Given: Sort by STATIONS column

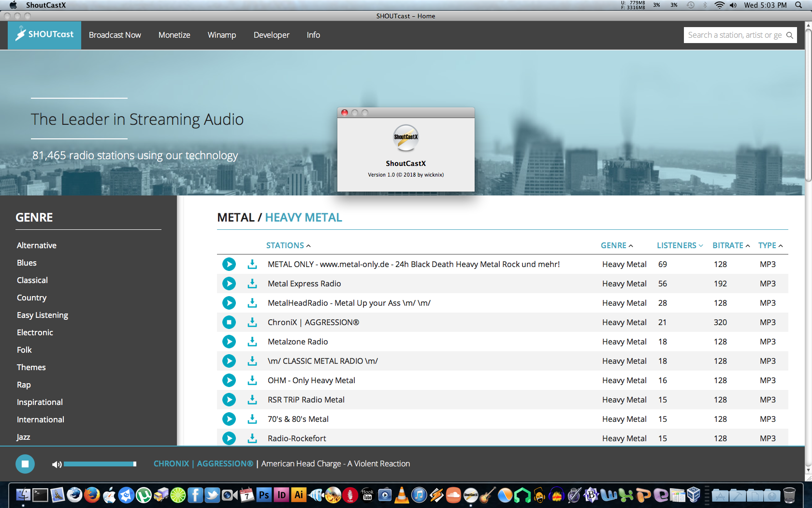Looking at the screenshot, I should pyautogui.click(x=288, y=245).
